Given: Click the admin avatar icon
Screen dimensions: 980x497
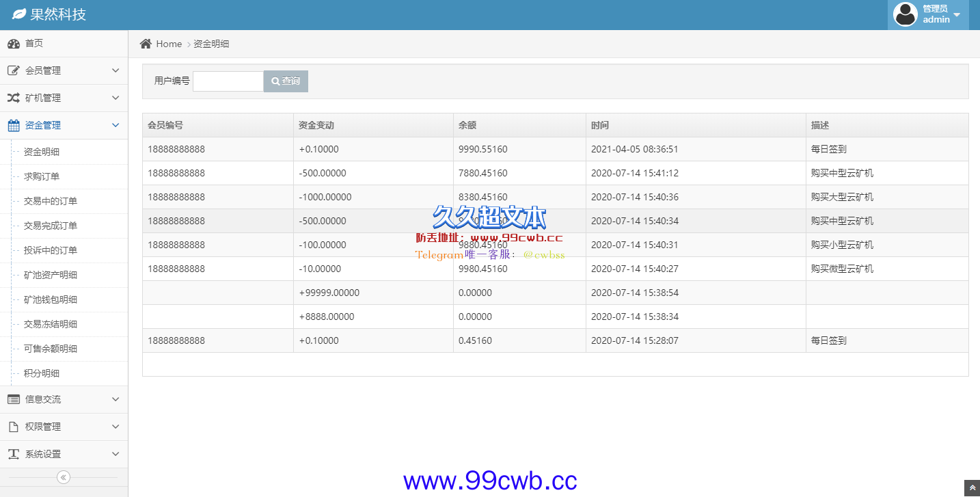Looking at the screenshot, I should (x=906, y=14).
